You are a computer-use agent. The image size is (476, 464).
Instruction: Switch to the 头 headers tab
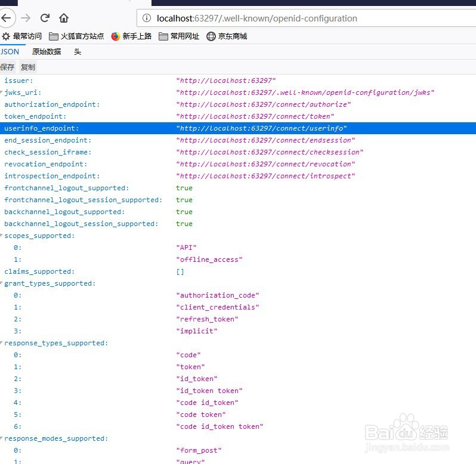click(x=78, y=52)
